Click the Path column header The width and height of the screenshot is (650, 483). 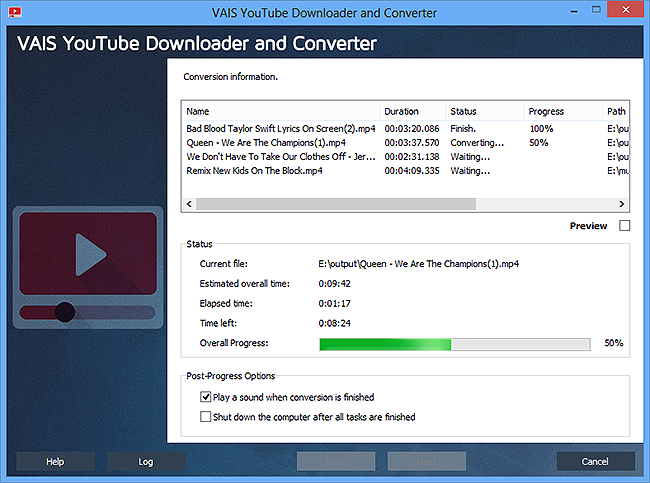pos(616,111)
